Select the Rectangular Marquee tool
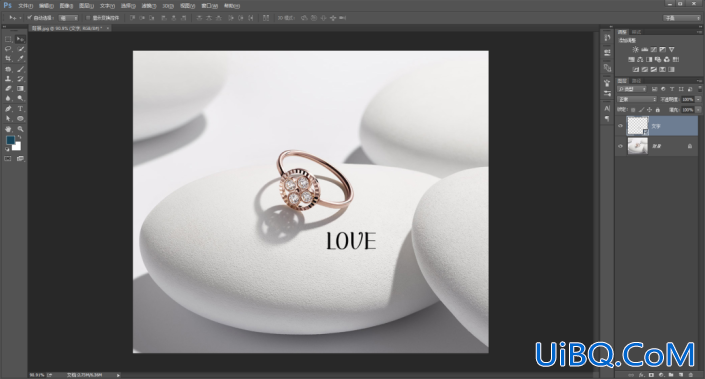The image size is (705, 379). click(x=8, y=39)
